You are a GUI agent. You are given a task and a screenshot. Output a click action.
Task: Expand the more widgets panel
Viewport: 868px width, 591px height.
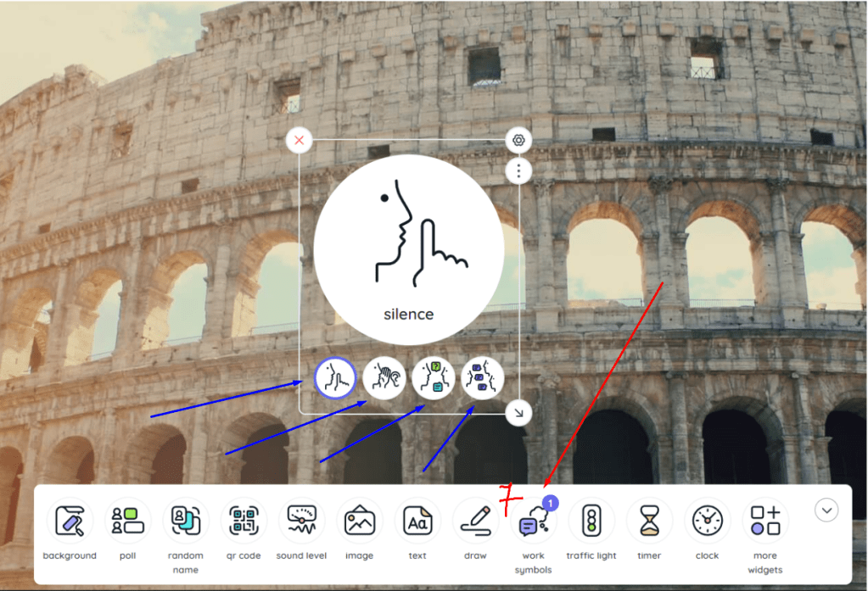[764, 521]
